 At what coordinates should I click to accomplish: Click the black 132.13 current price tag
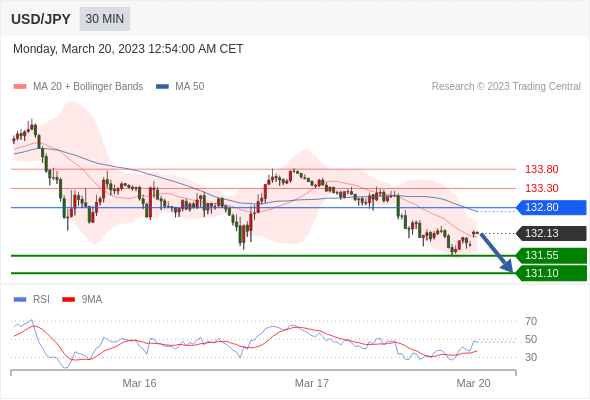[x=551, y=233]
